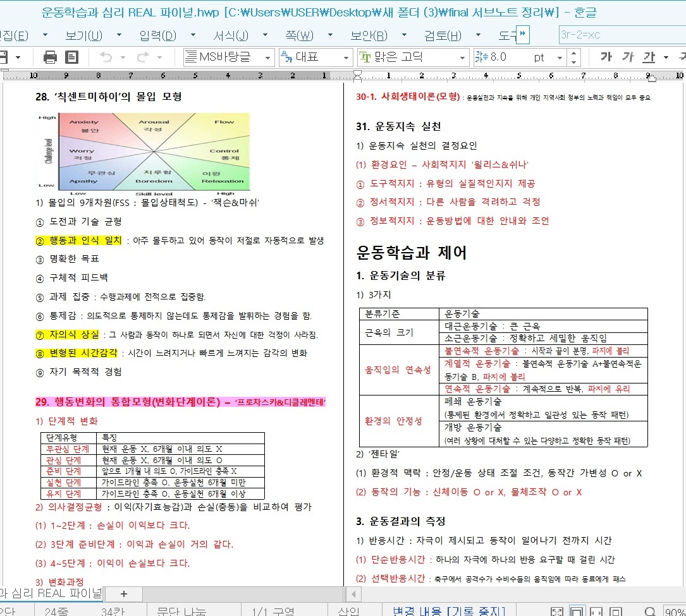
Task: Click table cell 무관심 단계
Action: [68, 449]
